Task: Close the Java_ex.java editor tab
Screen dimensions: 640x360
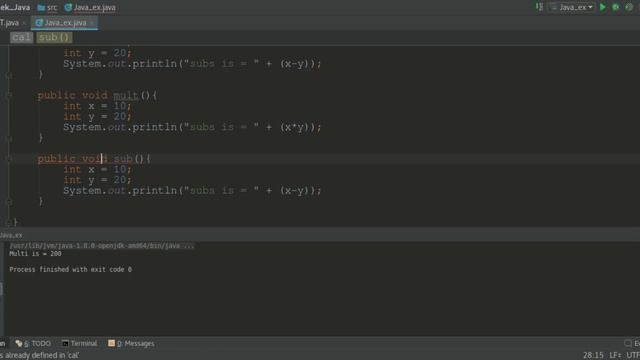Action: pyautogui.click(x=92, y=23)
